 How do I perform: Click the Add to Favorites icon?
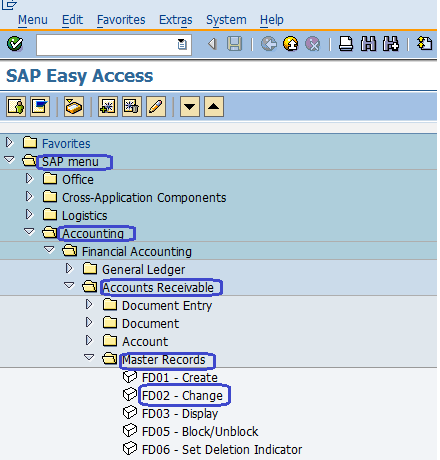click(108, 107)
